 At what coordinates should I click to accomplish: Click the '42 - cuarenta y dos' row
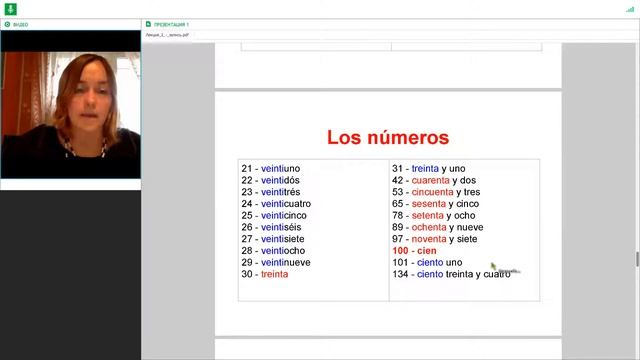pos(434,180)
